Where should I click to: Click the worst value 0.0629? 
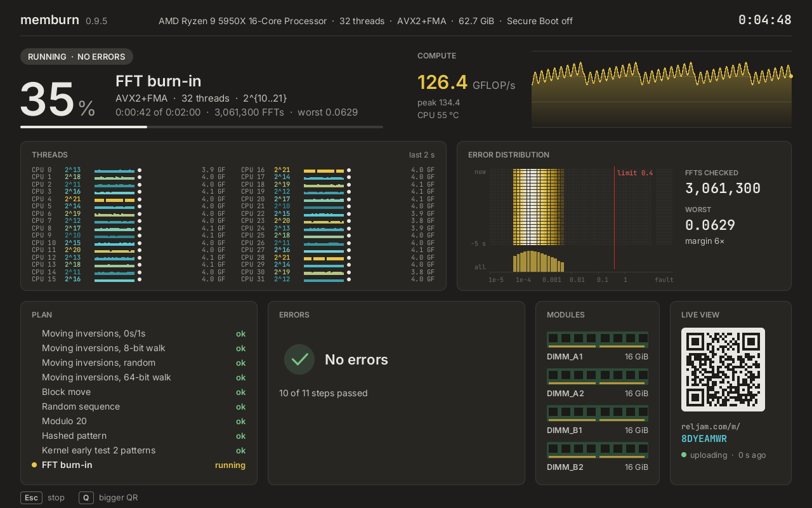point(710,225)
